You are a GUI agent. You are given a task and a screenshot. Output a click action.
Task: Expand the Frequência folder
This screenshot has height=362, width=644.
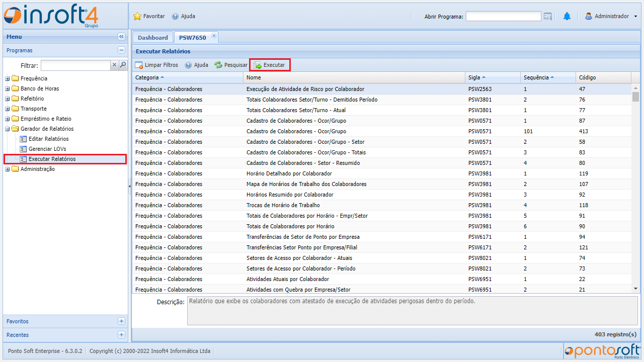8,78
